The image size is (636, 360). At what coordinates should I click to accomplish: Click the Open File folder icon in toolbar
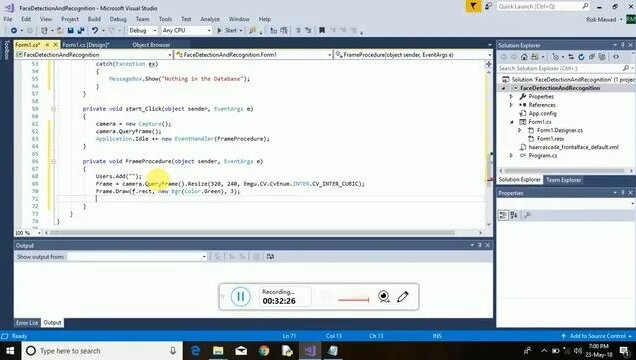60,30
